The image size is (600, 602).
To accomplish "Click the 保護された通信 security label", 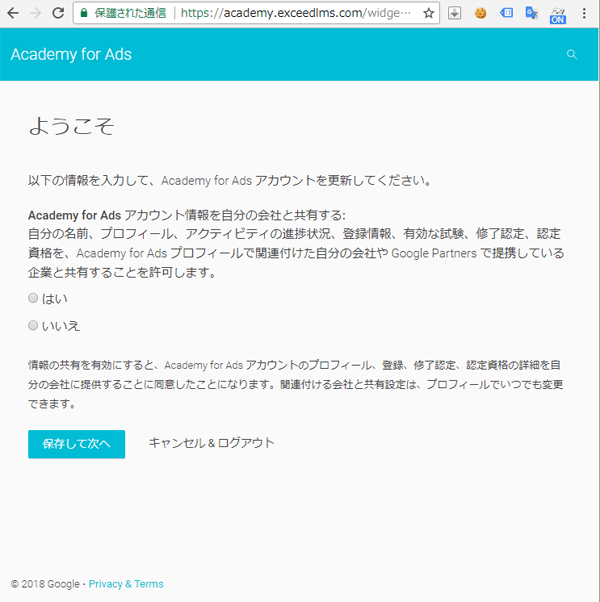I will tap(130, 13).
